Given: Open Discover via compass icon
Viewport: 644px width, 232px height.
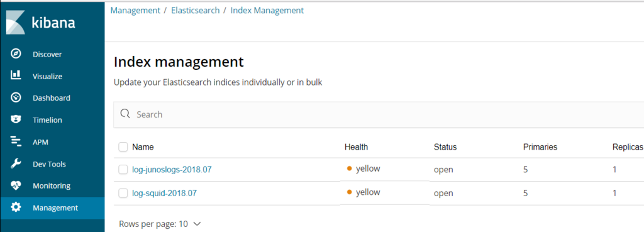Looking at the screenshot, I should (16, 54).
